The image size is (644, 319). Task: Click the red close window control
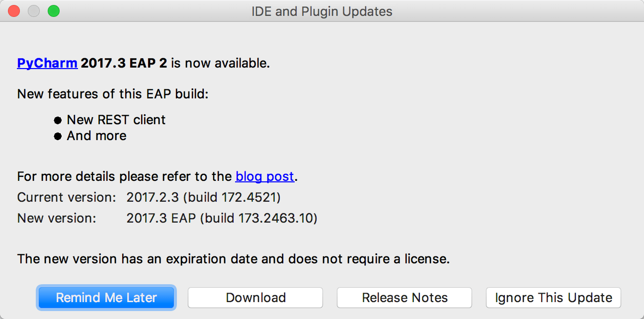pyautogui.click(x=14, y=10)
